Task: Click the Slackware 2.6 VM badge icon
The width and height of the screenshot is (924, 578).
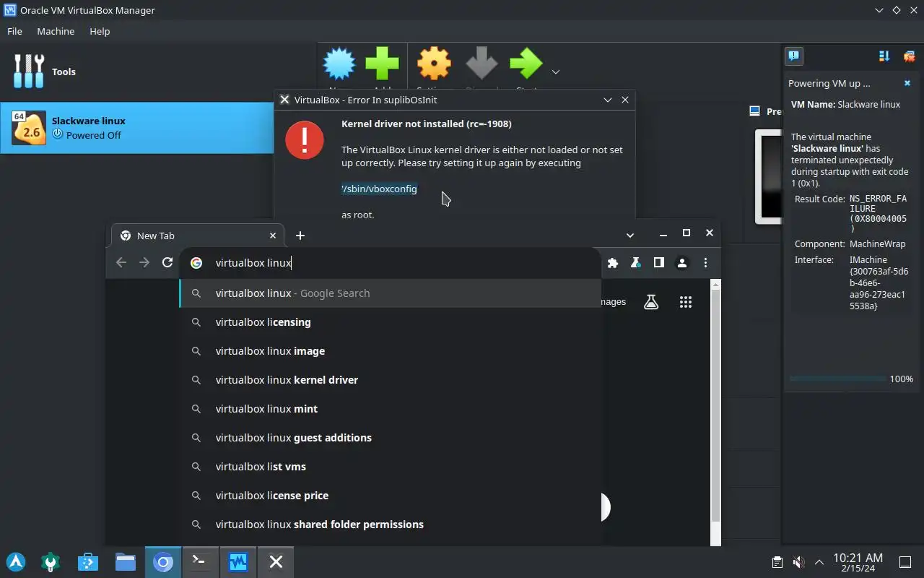Action: pyautogui.click(x=30, y=128)
